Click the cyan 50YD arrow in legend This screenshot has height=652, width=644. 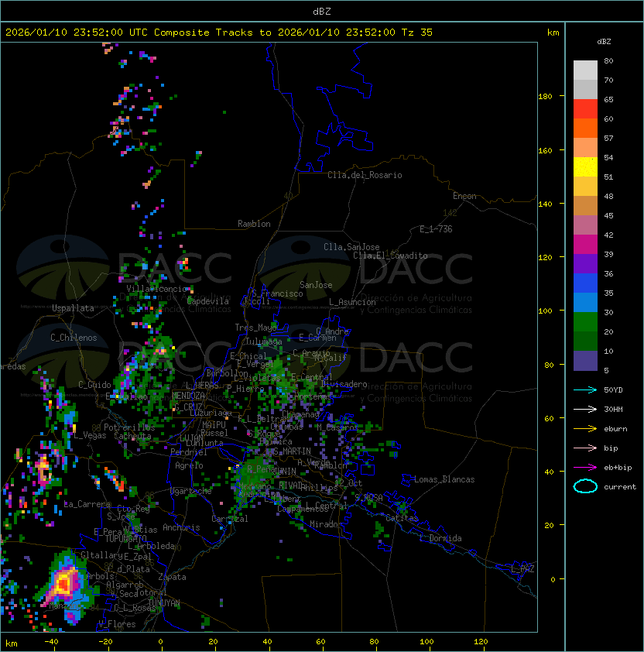click(585, 390)
